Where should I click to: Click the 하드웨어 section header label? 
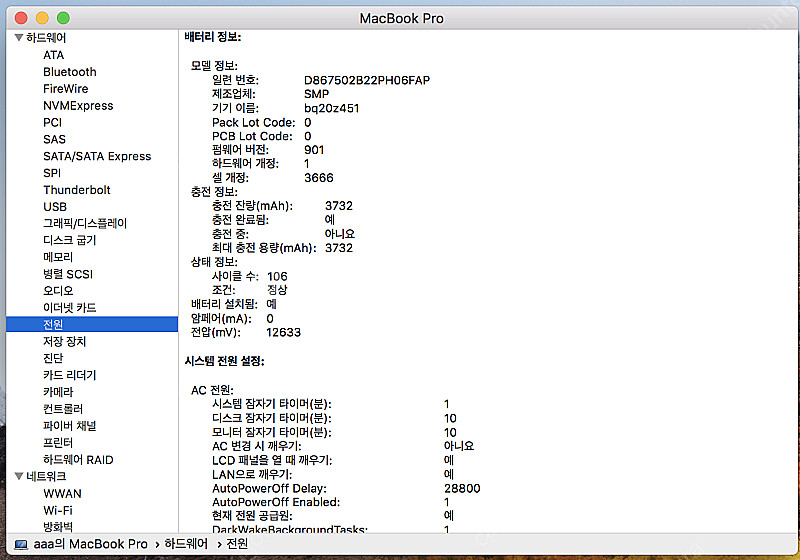pos(46,38)
